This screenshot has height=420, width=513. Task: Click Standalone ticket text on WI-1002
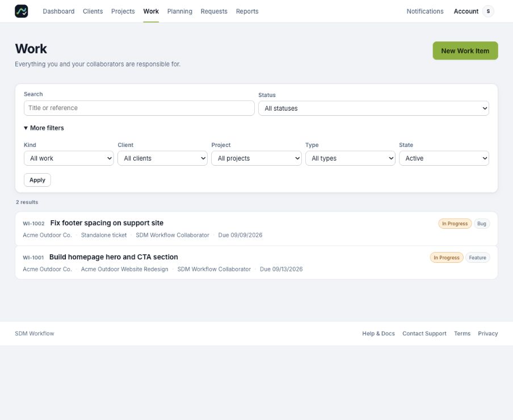[x=104, y=235]
